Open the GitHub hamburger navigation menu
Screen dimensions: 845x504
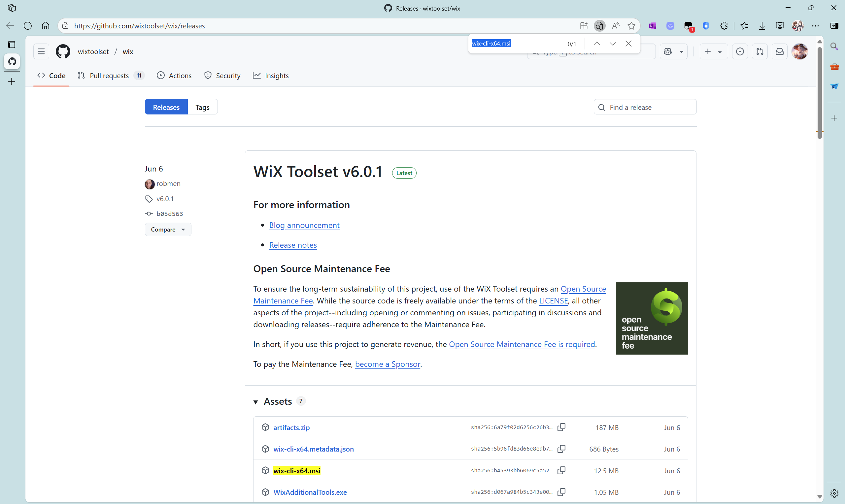pyautogui.click(x=41, y=52)
